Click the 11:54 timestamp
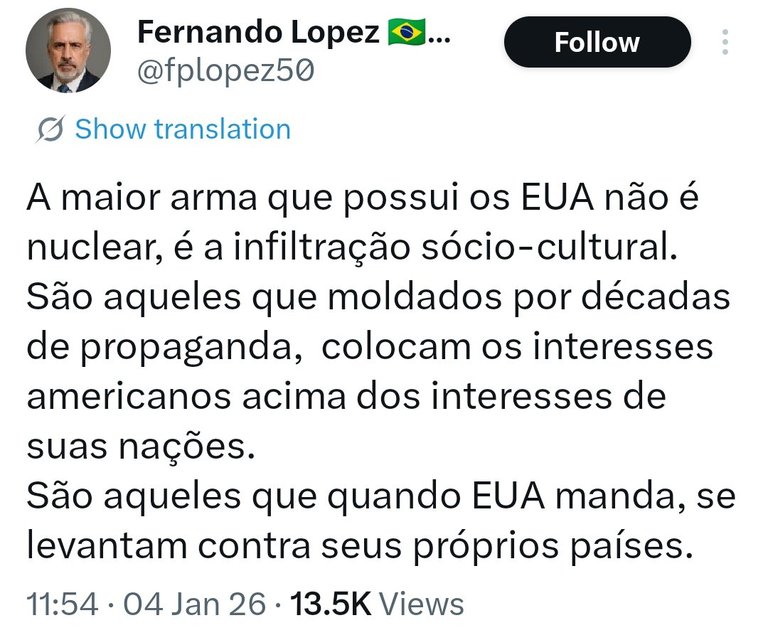The height and width of the screenshot is (640, 768). (x=60, y=604)
